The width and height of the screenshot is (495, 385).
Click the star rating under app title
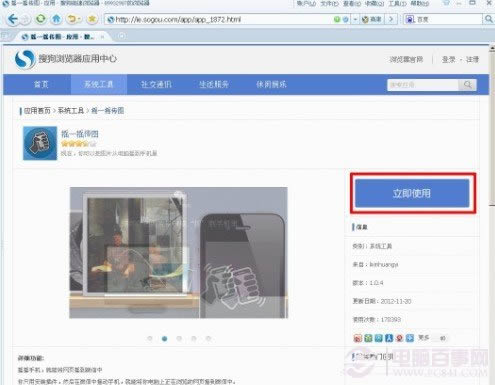tap(79, 144)
